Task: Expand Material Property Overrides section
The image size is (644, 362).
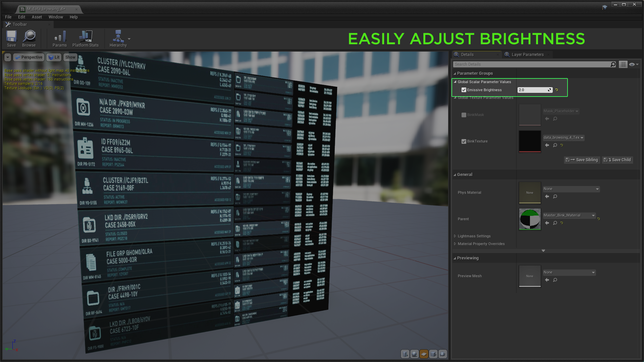Action: tap(481, 244)
